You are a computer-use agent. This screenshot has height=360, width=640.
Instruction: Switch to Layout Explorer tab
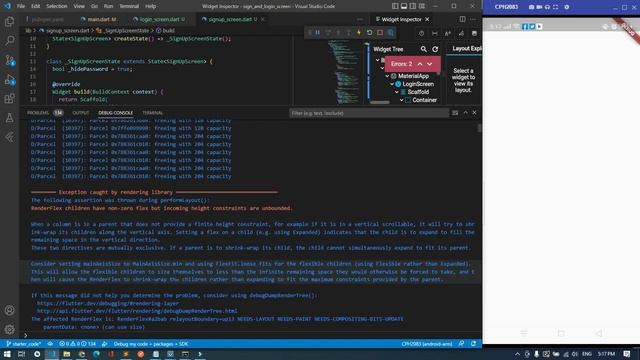[x=467, y=49]
